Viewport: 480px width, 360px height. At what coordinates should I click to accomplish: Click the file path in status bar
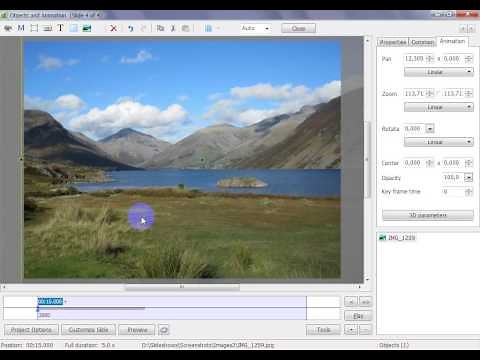[208, 345]
